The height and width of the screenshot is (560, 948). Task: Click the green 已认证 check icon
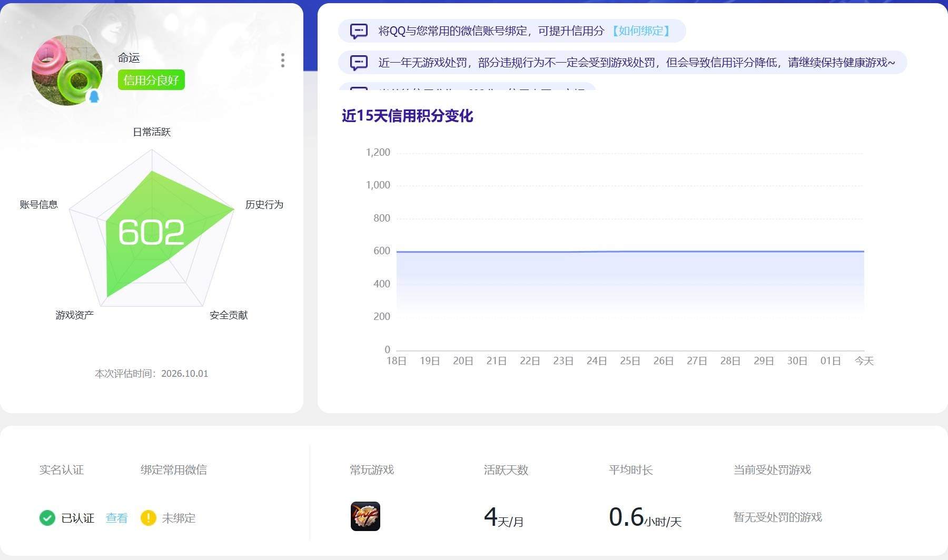click(x=47, y=518)
